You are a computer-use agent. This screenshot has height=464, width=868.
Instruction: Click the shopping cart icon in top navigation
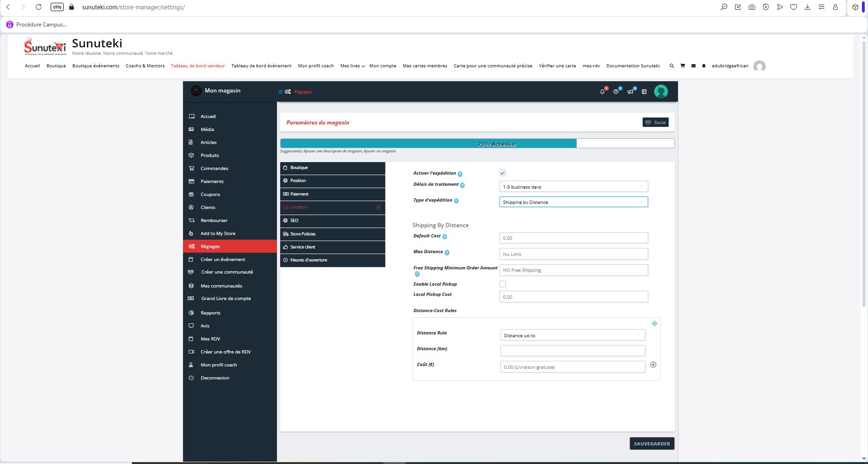point(683,66)
